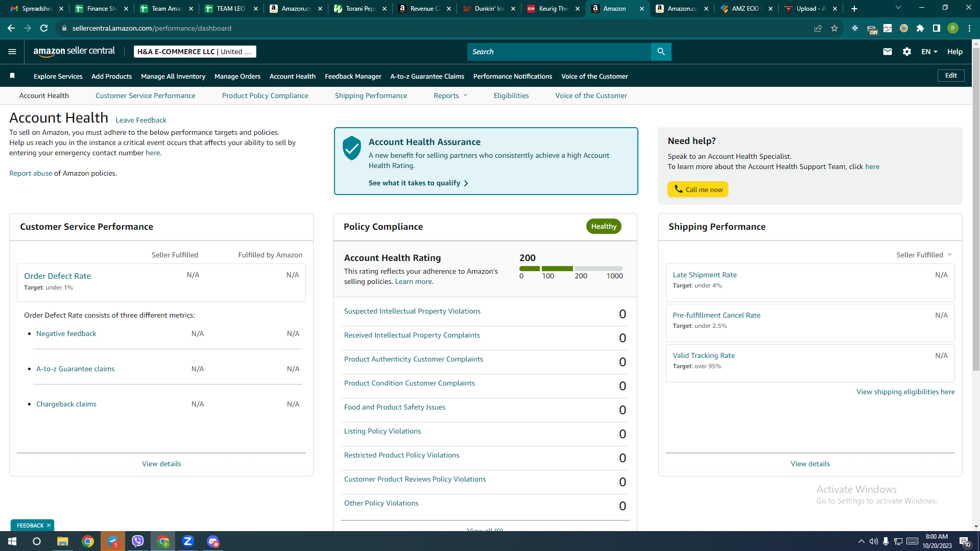Expand the Chrome tab search chevron
The width and height of the screenshot is (980, 551).
point(898,8)
